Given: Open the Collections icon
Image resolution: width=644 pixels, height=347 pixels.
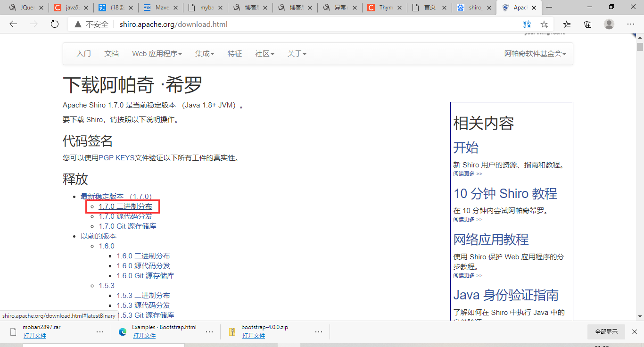Looking at the screenshot, I should coord(588,24).
